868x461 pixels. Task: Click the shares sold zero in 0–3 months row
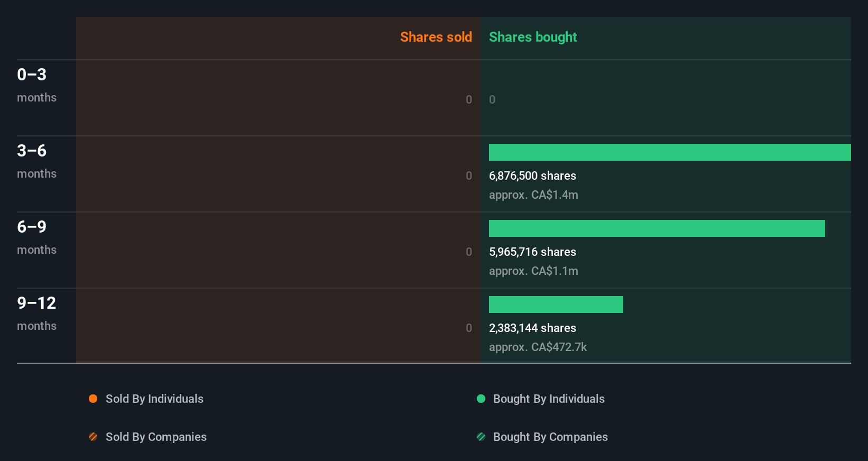pyautogui.click(x=469, y=99)
